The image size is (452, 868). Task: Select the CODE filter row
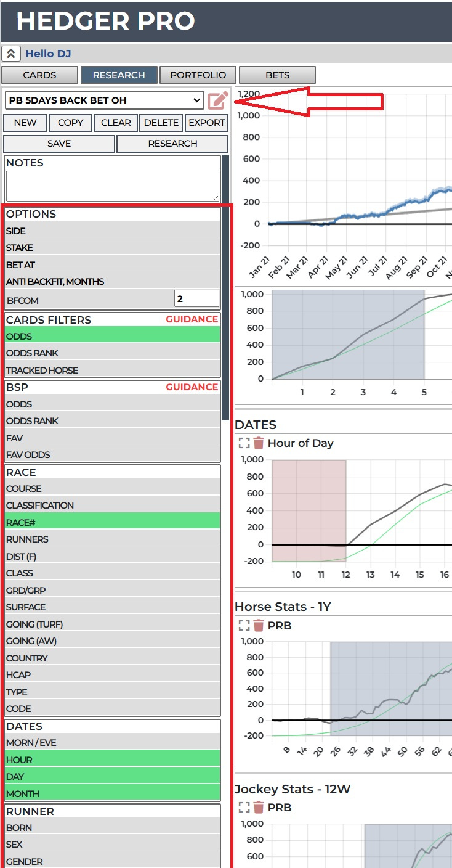pyautogui.click(x=113, y=709)
